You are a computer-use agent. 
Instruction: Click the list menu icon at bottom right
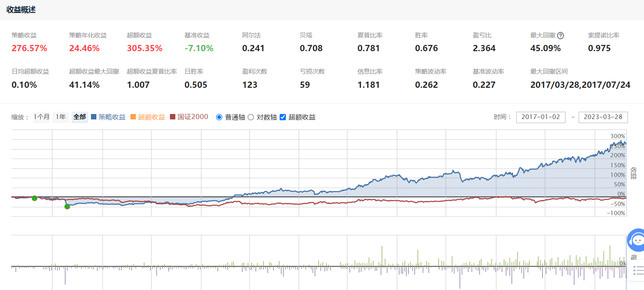pyautogui.click(x=638, y=270)
